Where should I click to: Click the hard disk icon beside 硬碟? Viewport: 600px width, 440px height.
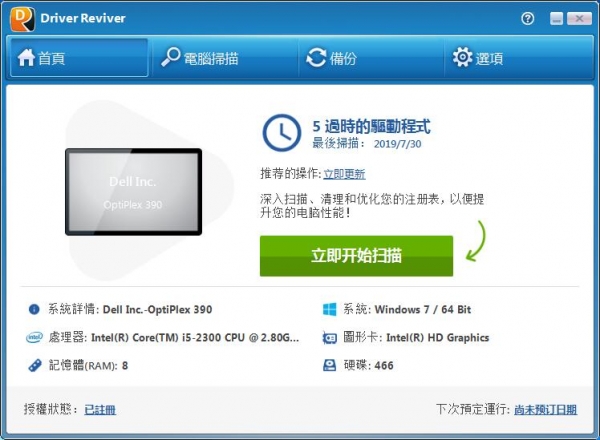(329, 365)
